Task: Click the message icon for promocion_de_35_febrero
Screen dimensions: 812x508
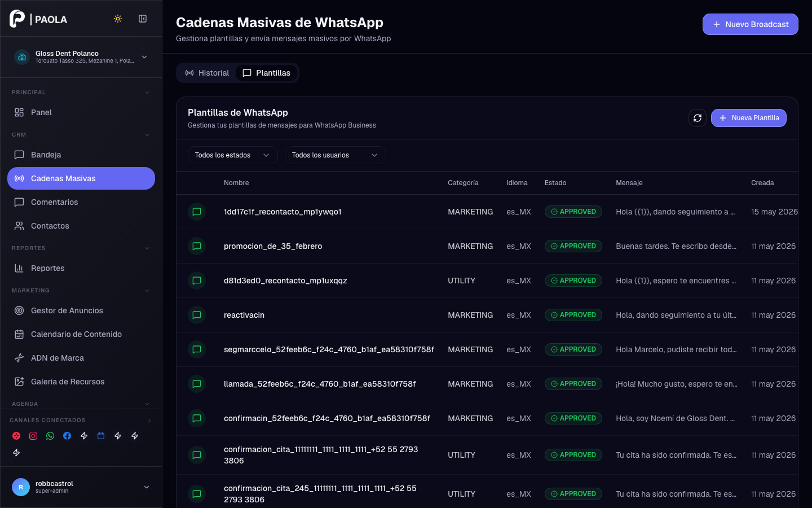Action: (197, 246)
